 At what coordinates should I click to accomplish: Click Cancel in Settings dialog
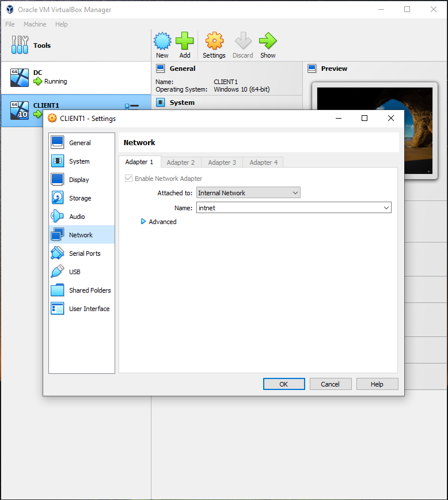[x=331, y=384]
